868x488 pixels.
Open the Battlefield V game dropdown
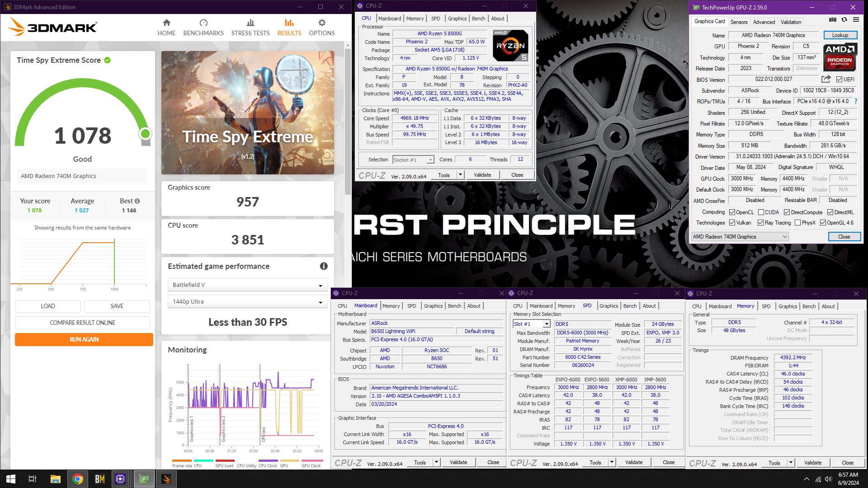coord(247,285)
